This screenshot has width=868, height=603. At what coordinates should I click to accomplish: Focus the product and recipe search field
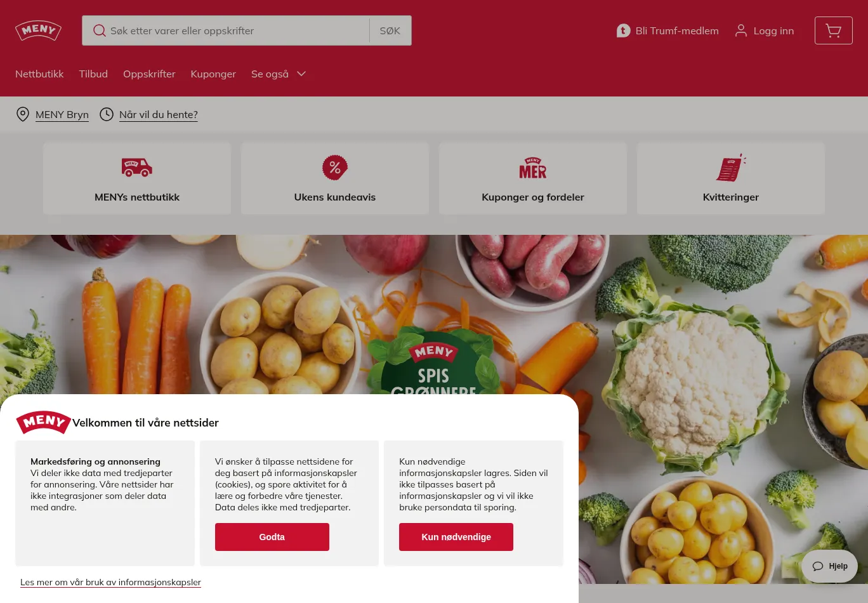(237, 30)
